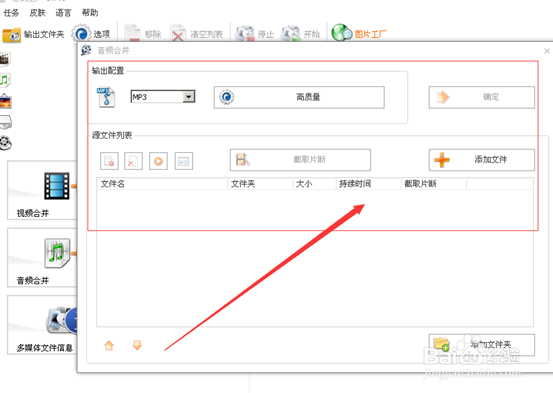Open the MP3 output format dropdown

[189, 97]
